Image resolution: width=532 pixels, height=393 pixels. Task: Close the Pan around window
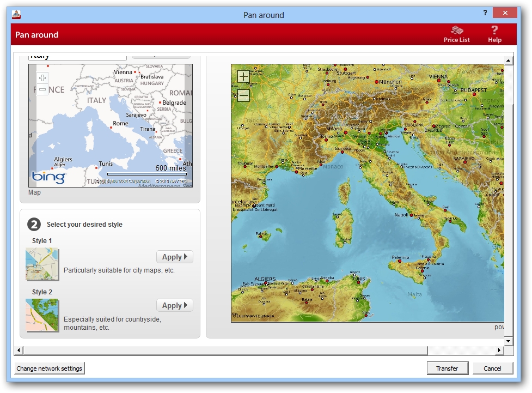coord(505,13)
